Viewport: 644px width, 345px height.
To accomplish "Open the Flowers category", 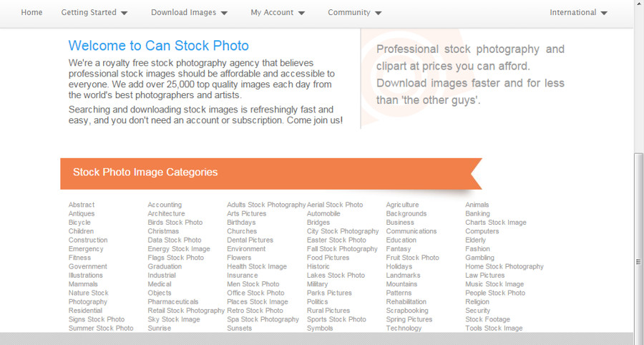I will point(238,258).
